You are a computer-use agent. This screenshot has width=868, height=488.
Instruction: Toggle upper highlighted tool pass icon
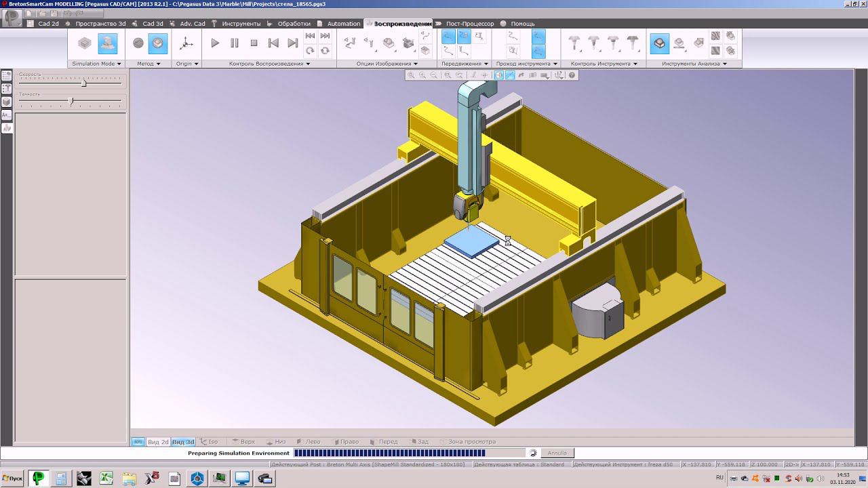538,37
